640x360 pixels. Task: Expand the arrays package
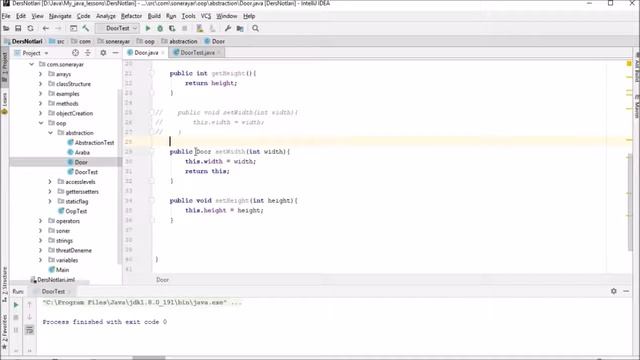(40, 74)
